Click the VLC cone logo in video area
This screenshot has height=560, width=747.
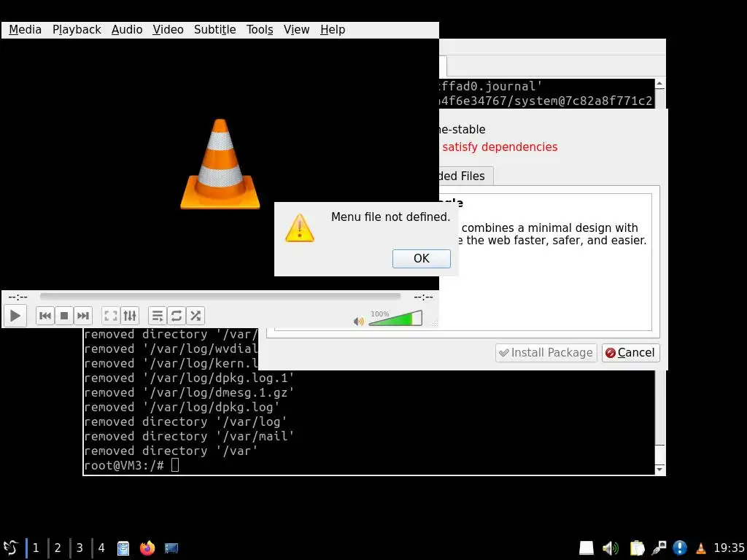click(x=220, y=164)
